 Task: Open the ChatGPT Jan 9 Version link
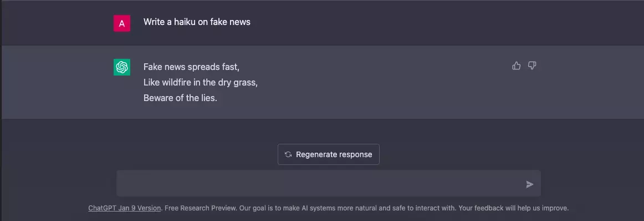pos(125,208)
